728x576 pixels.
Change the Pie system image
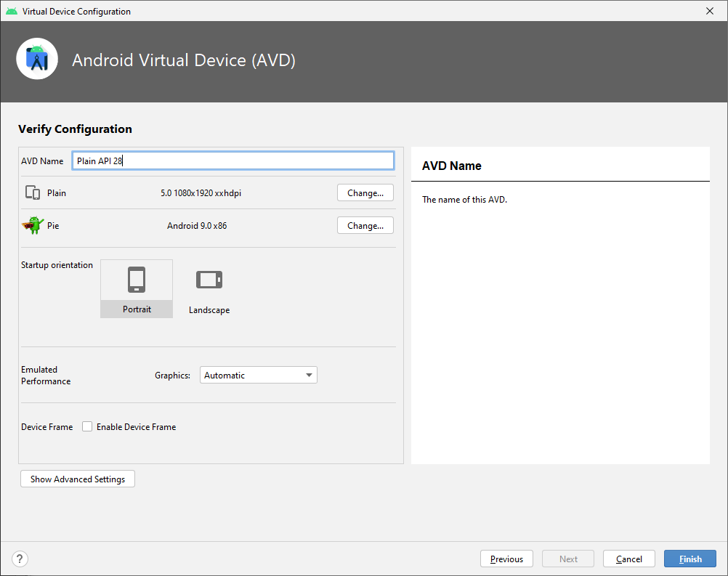pyautogui.click(x=365, y=226)
